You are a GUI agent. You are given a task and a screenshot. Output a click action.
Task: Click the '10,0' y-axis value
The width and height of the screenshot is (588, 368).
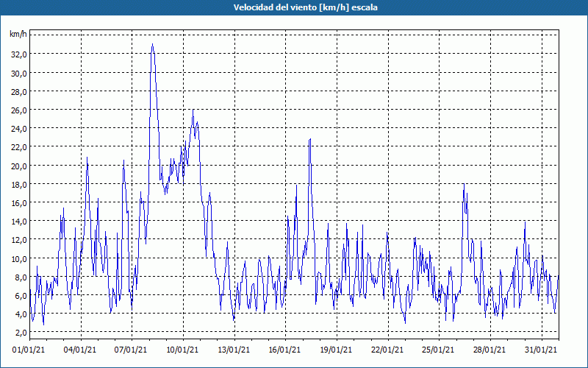coord(19,259)
